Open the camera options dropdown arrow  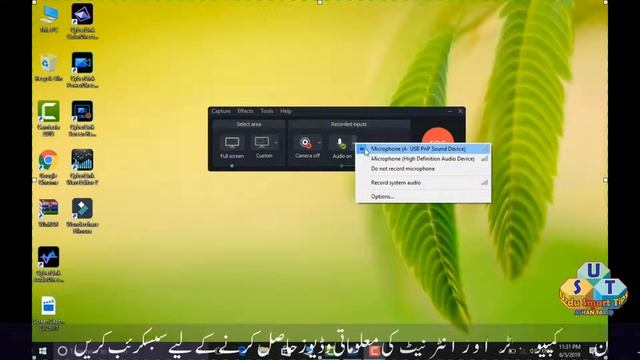(320, 142)
